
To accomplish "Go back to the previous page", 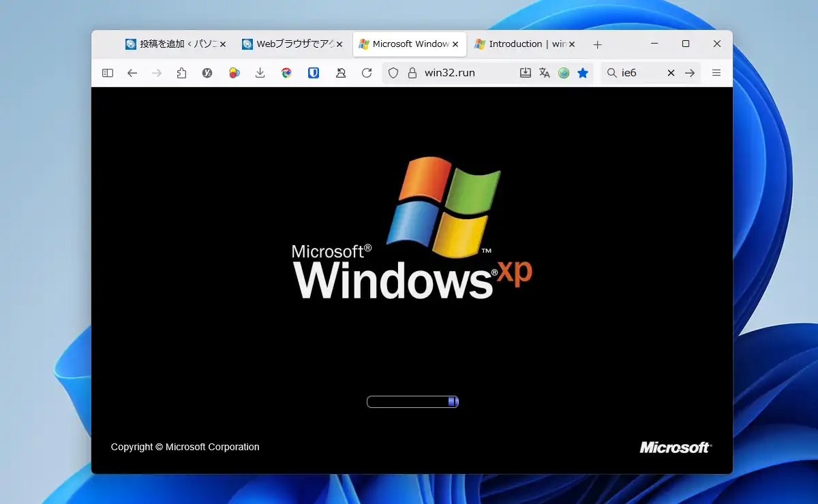I will click(132, 73).
